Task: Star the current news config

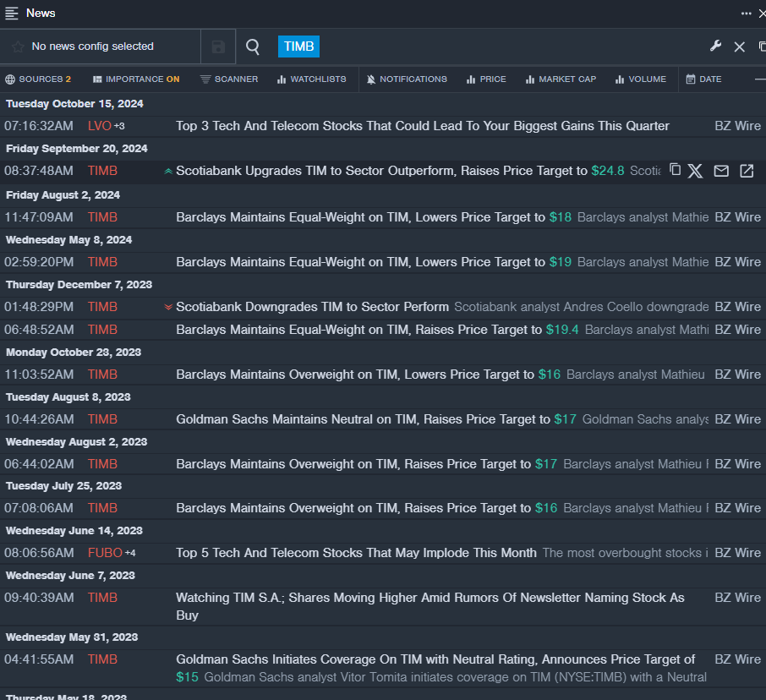Action: click(x=18, y=46)
